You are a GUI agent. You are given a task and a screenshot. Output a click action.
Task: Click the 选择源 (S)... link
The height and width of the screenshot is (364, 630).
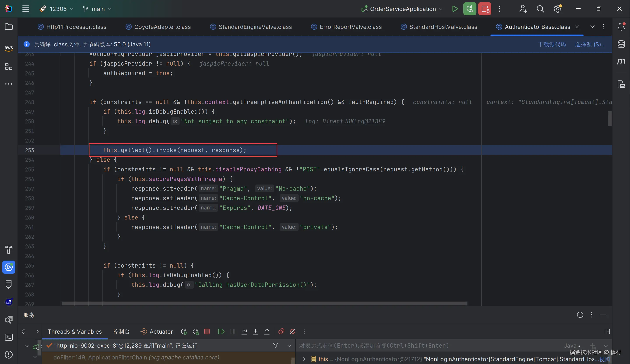(x=590, y=44)
